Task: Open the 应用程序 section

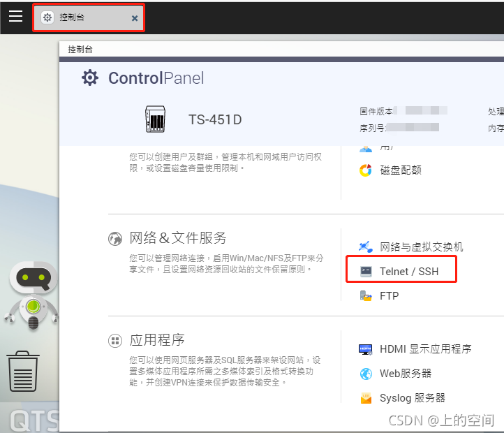Action: click(x=157, y=340)
